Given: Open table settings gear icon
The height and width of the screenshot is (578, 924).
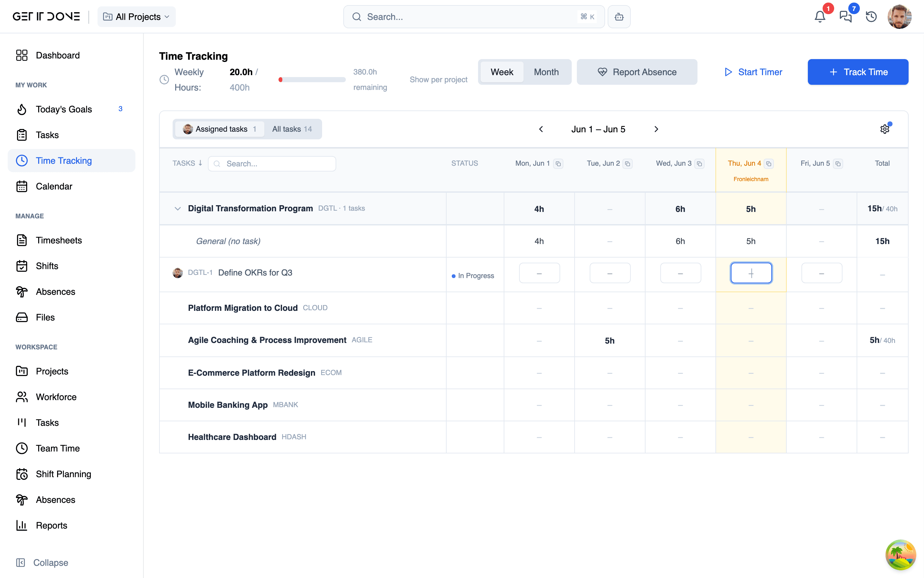Looking at the screenshot, I should coord(885,129).
